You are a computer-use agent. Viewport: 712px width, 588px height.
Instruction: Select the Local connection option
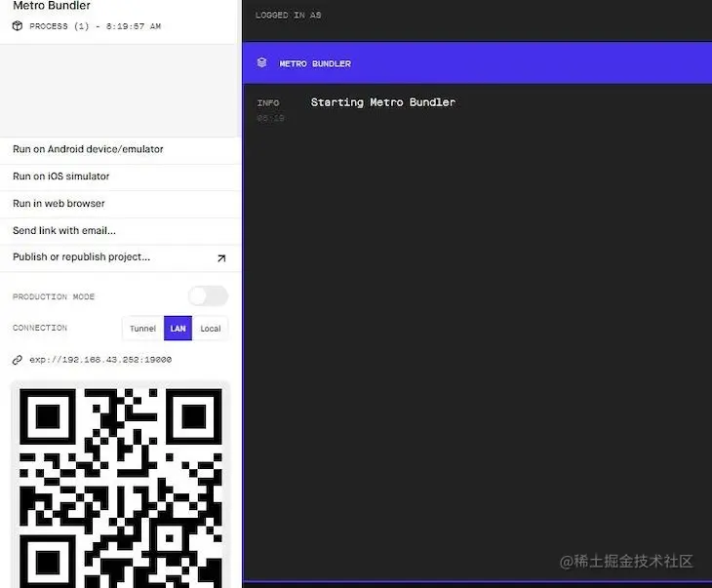(211, 329)
